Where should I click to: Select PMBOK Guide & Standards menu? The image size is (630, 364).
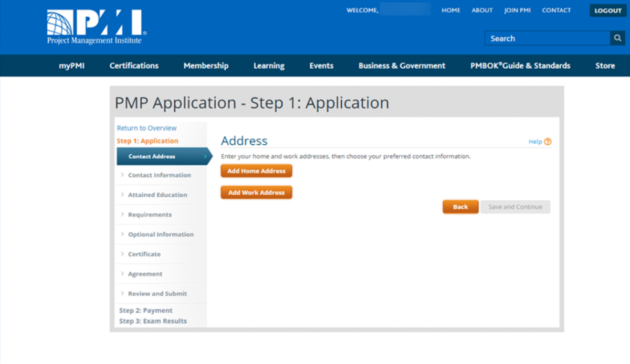click(520, 66)
